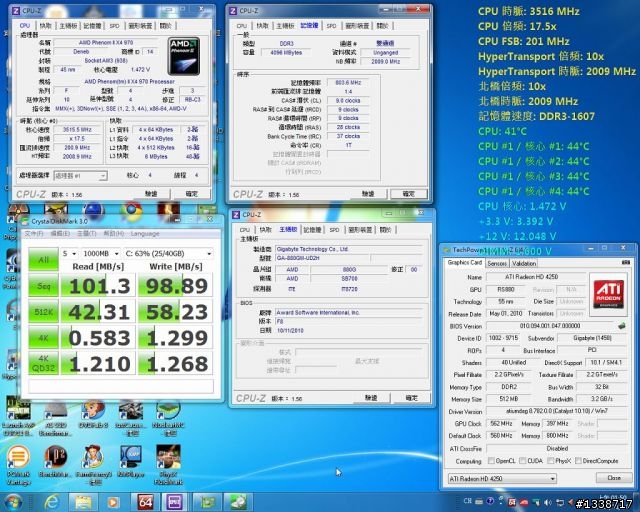Switch to the purple CPU-Z taskbar button
The height and width of the screenshot is (512, 640).
coord(174,502)
